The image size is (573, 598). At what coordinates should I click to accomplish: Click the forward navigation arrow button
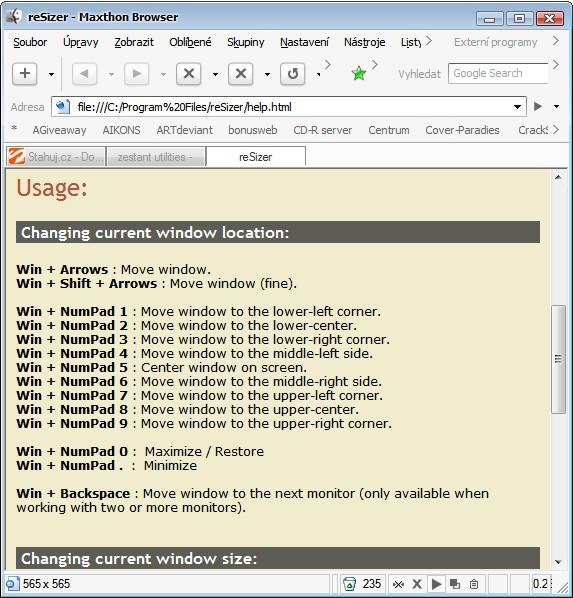136,73
